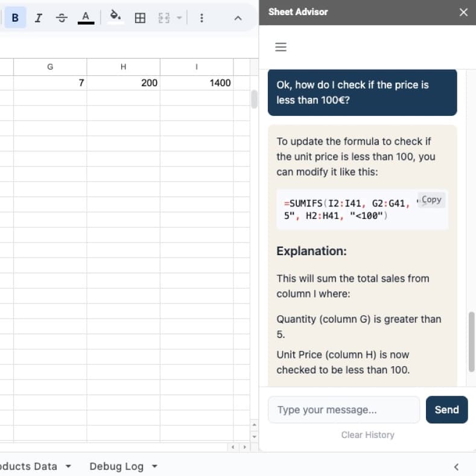
Task: Close the Sheet Advisor sidebar
Action: [x=463, y=12]
